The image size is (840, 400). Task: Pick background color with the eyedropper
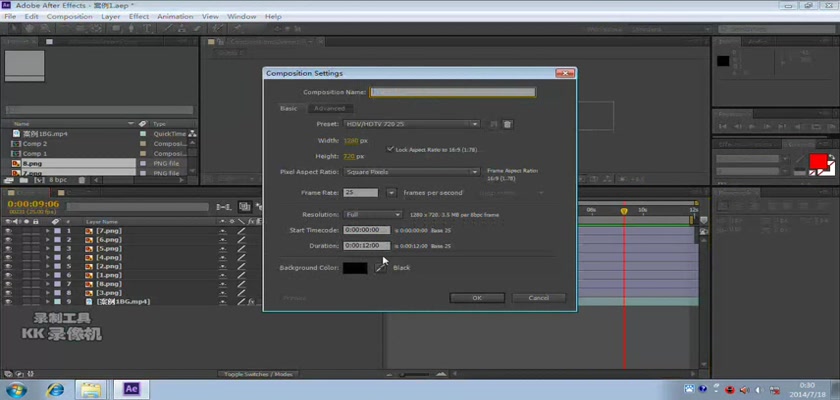[380, 268]
